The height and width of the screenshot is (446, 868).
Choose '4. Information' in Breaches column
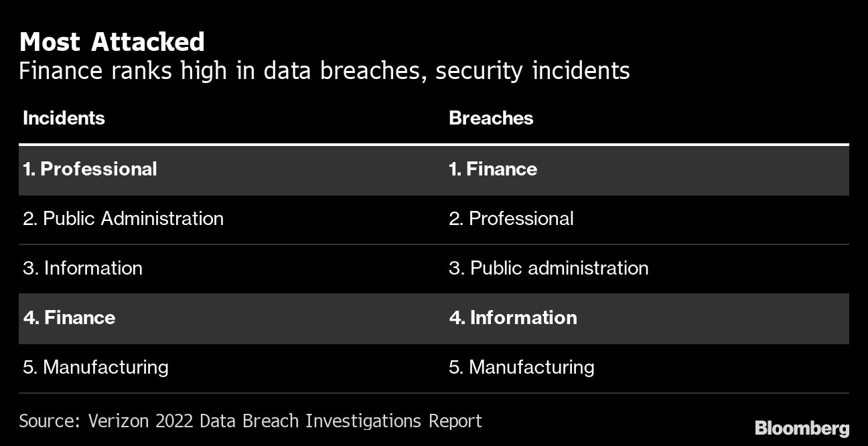[x=512, y=317]
